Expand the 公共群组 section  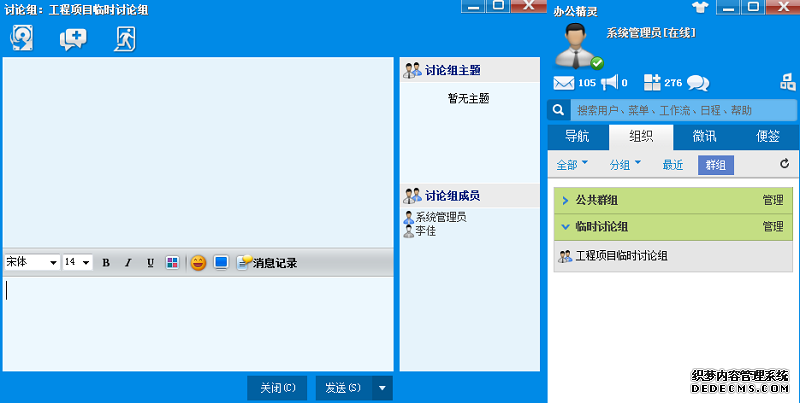coord(565,200)
